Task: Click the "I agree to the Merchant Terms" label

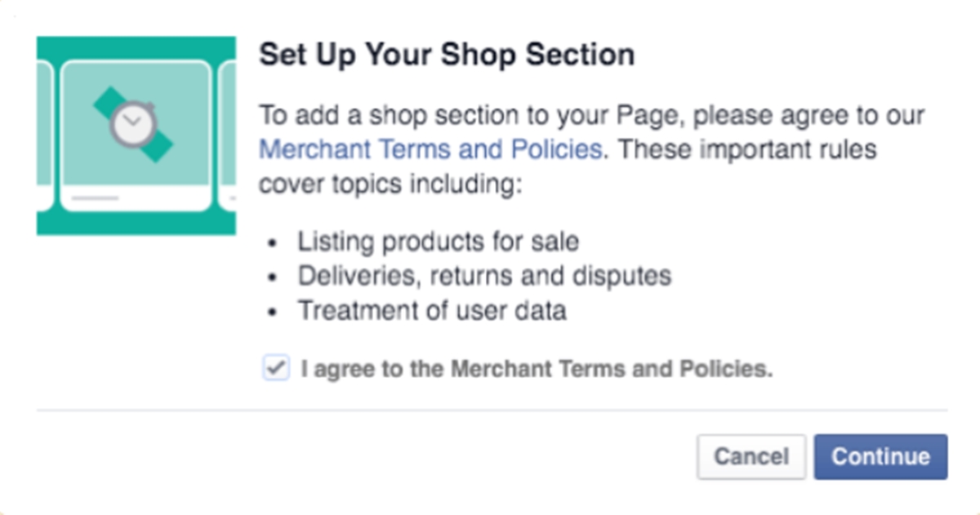Action: [x=537, y=369]
